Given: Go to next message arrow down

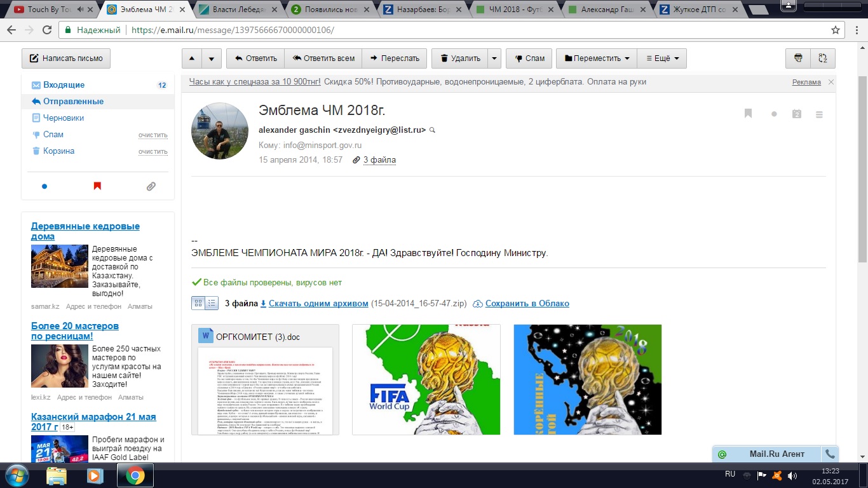Looking at the screenshot, I should tap(212, 58).
